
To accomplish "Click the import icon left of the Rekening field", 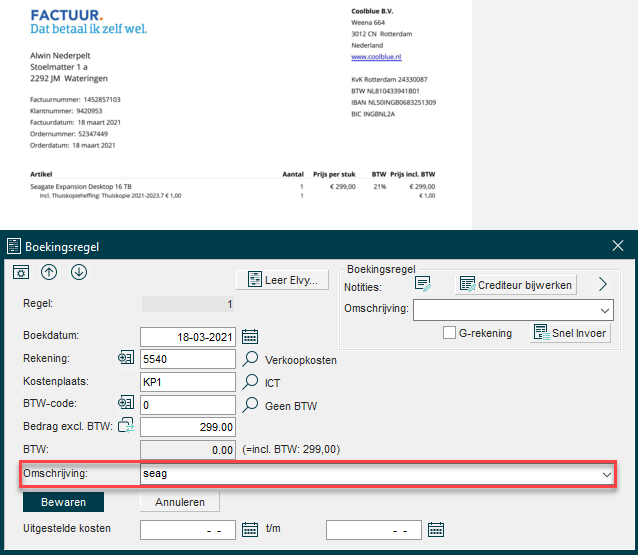I will [x=126, y=358].
